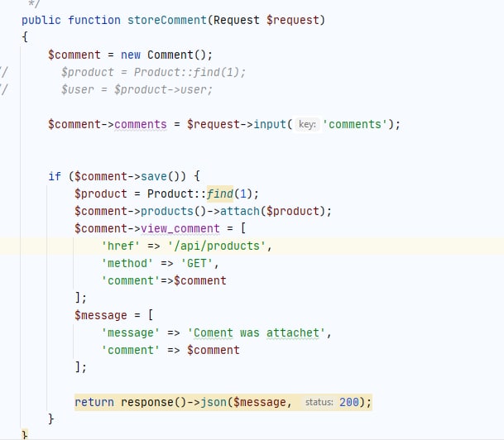Click the 'href' array key
Image resolution: width=504 pixels, height=440 pixels.
click(121, 246)
